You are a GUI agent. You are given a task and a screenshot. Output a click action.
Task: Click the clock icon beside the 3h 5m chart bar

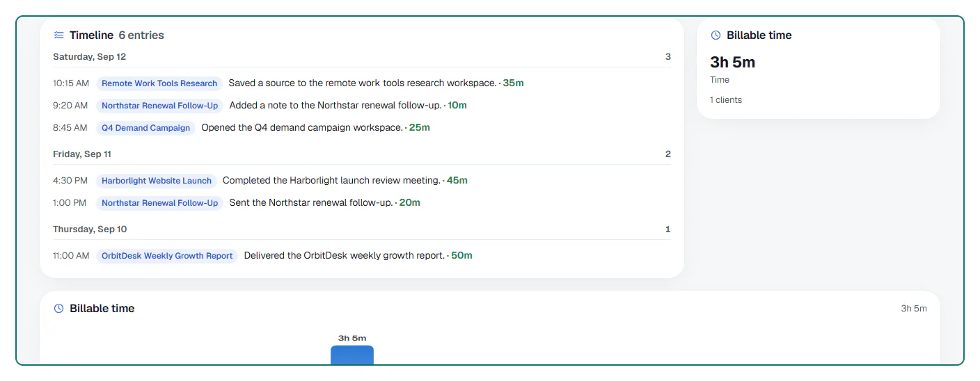coord(59,309)
